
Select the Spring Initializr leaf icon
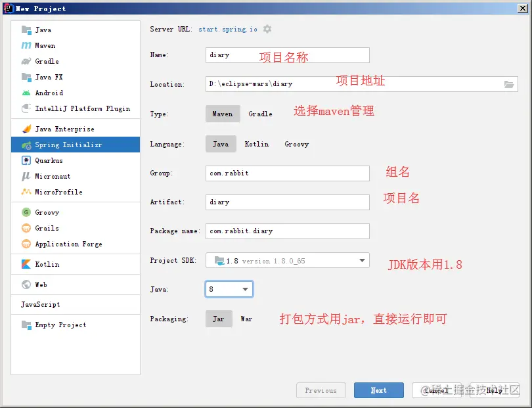click(x=26, y=145)
